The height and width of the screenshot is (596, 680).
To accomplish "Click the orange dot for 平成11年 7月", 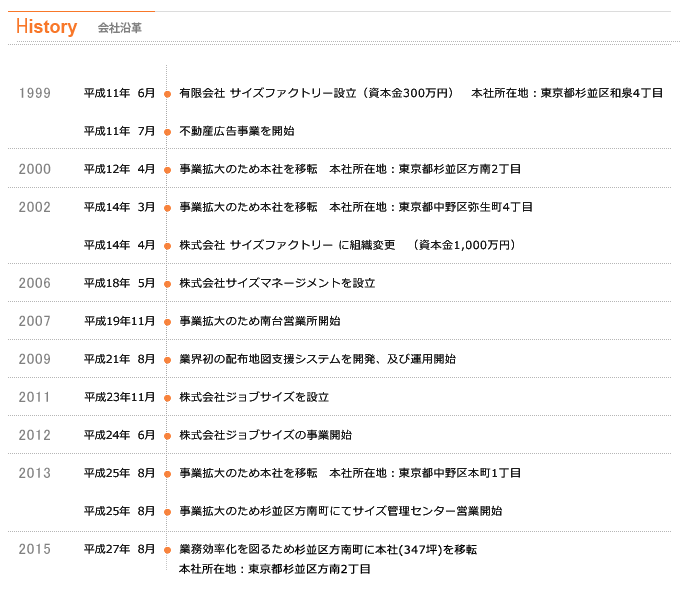I will [167, 132].
